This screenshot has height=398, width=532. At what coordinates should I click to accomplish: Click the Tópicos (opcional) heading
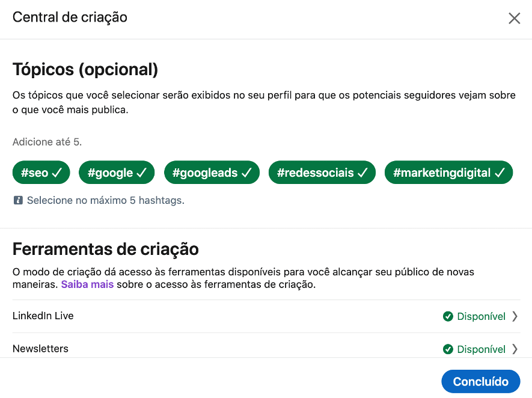[85, 70]
